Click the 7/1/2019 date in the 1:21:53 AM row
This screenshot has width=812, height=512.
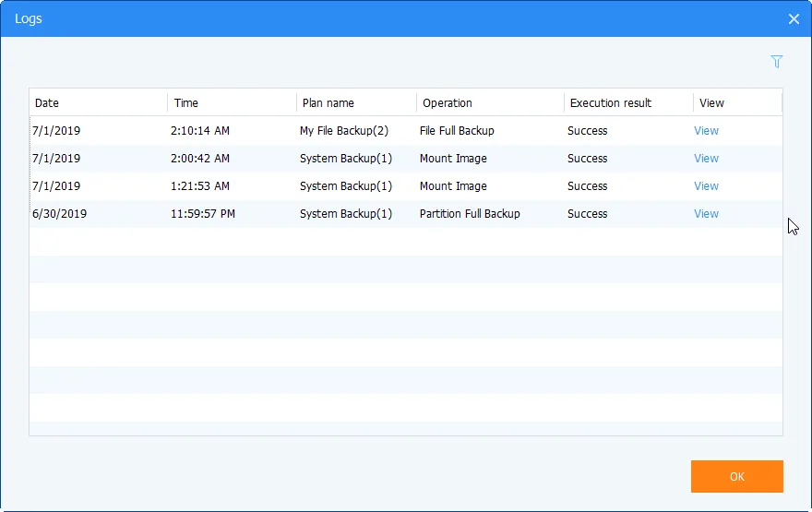click(56, 185)
